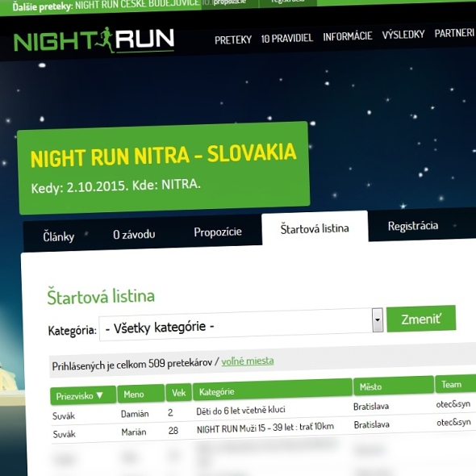The width and height of the screenshot is (476, 476).
Task: Select the name Damián in the table
Action: pyautogui.click(x=135, y=414)
